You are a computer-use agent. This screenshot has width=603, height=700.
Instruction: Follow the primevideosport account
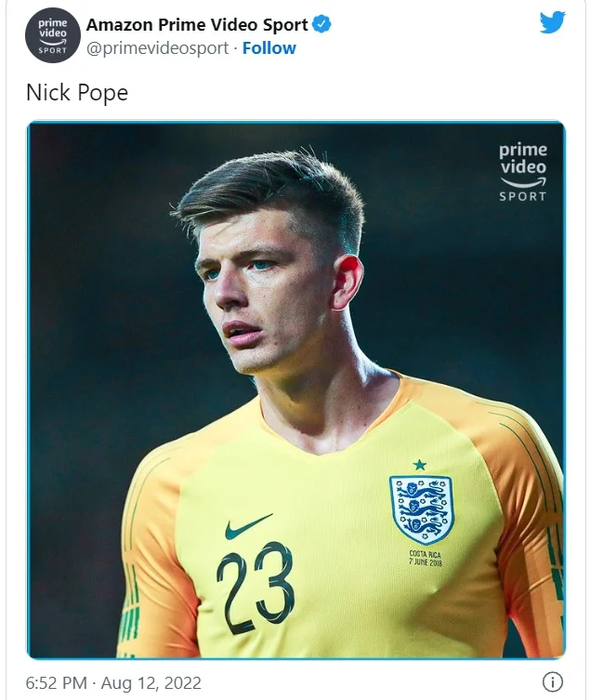(x=269, y=48)
